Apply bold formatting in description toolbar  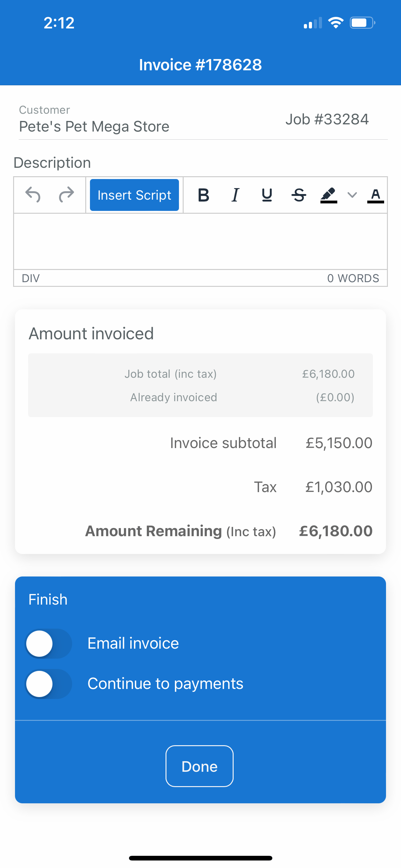click(x=204, y=195)
